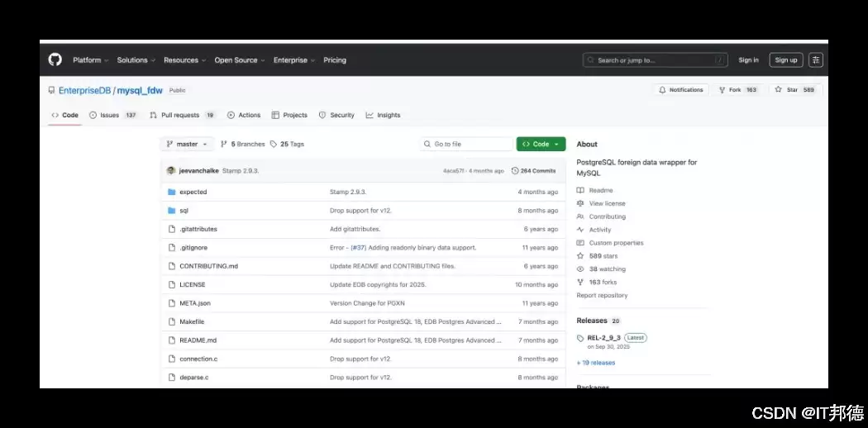The height and width of the screenshot is (428, 868).
Task: Open the Update EDB copyrights for 2025 commit
Action: pos(378,285)
